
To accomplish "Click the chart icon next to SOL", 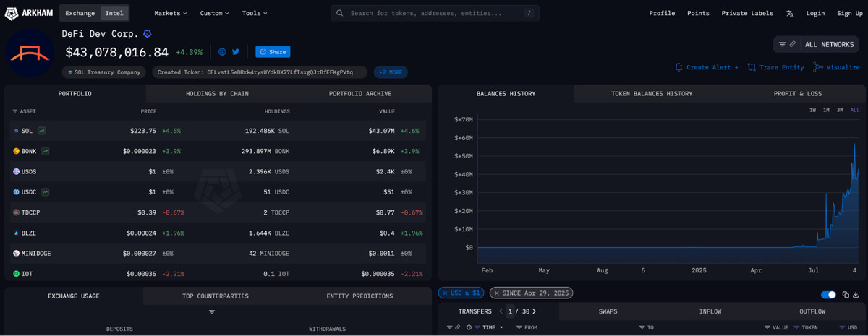I will pyautogui.click(x=42, y=131).
